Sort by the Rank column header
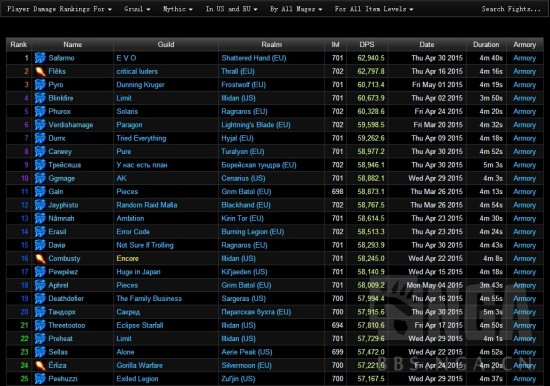The image size is (550, 386). click(x=19, y=45)
